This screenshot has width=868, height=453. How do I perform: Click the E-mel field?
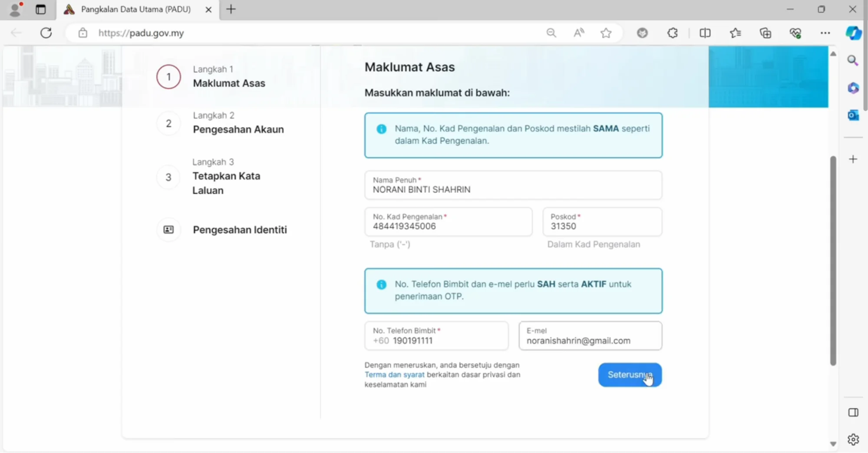[590, 336]
